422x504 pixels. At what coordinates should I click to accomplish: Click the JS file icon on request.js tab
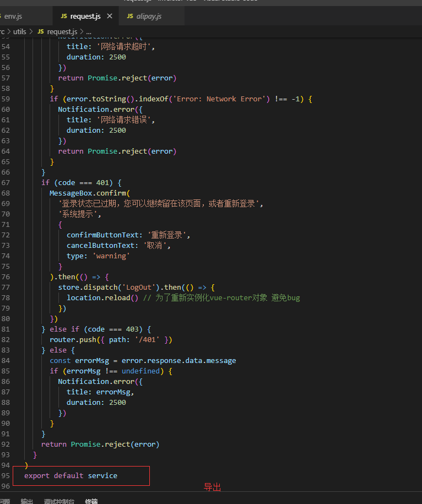coord(63,17)
